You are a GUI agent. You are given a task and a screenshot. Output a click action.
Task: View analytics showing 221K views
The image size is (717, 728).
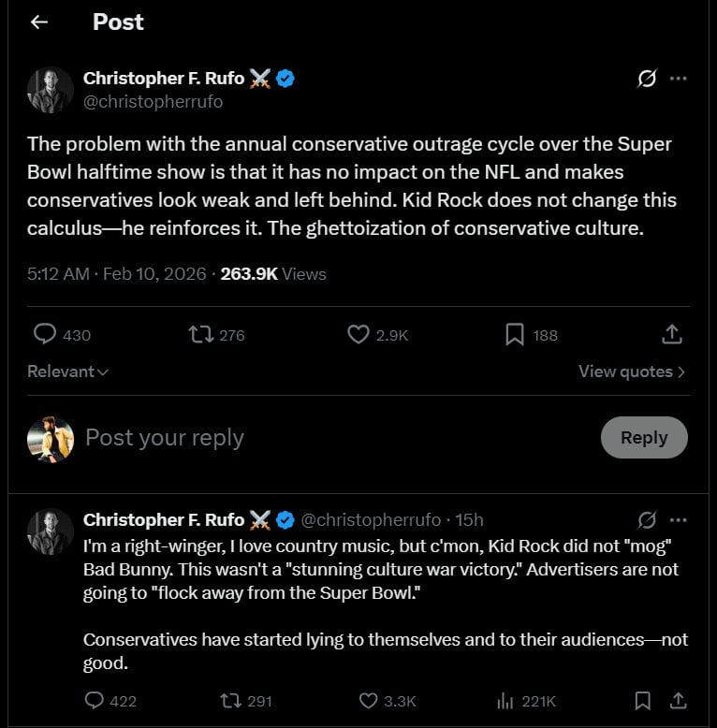click(506, 700)
